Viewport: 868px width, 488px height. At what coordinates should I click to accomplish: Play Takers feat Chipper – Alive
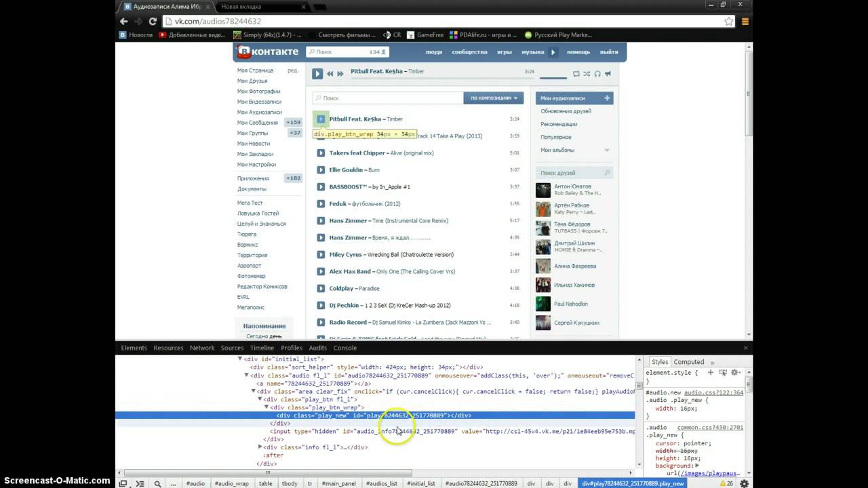pos(321,152)
